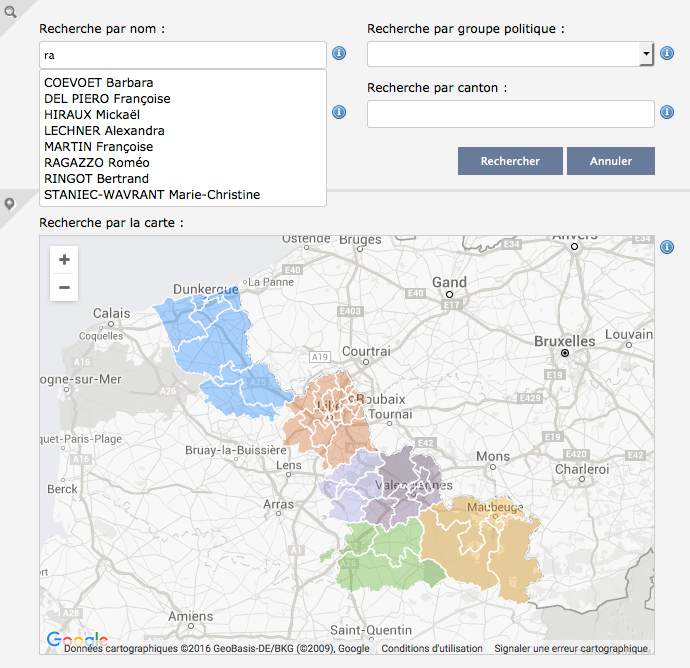
Task: Click the Mons label on the map
Action: [x=493, y=456]
